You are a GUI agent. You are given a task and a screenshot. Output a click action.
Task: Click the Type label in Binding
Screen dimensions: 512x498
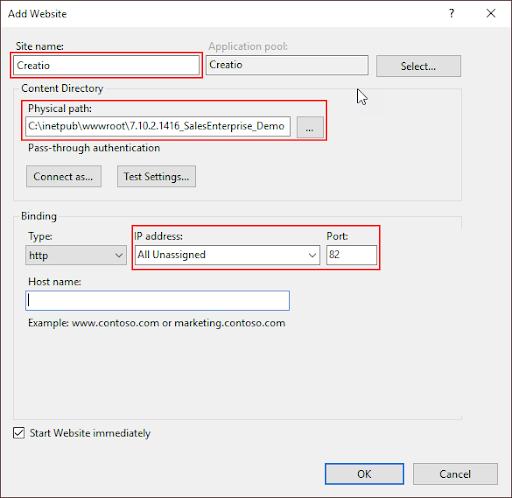[x=40, y=236]
